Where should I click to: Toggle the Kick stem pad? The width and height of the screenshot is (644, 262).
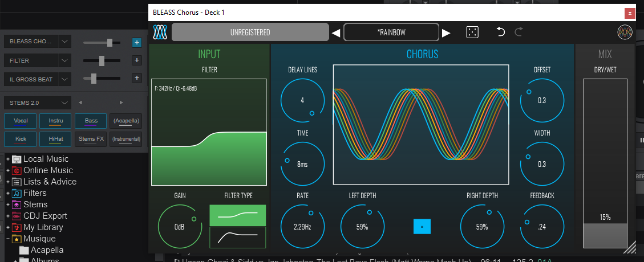(x=21, y=139)
